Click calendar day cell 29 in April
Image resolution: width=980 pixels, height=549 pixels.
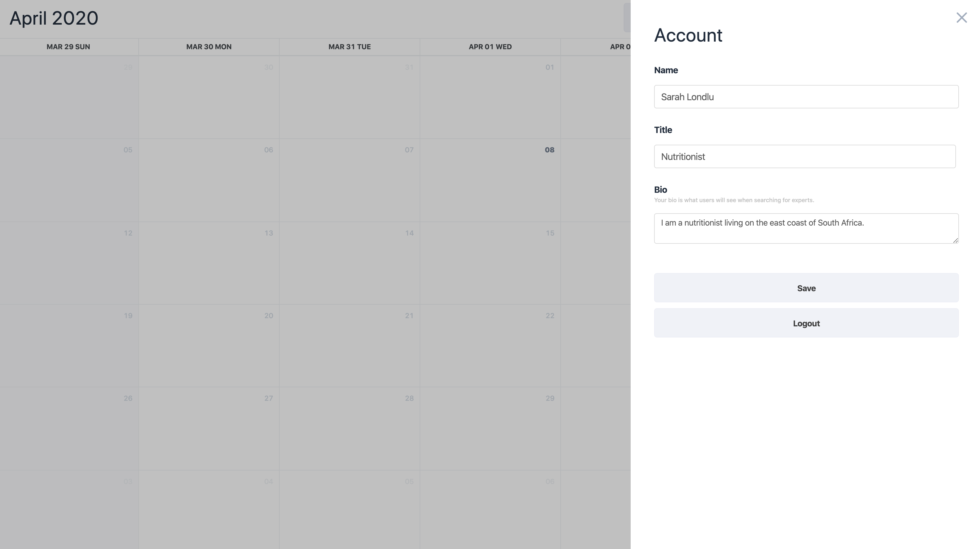(x=490, y=429)
